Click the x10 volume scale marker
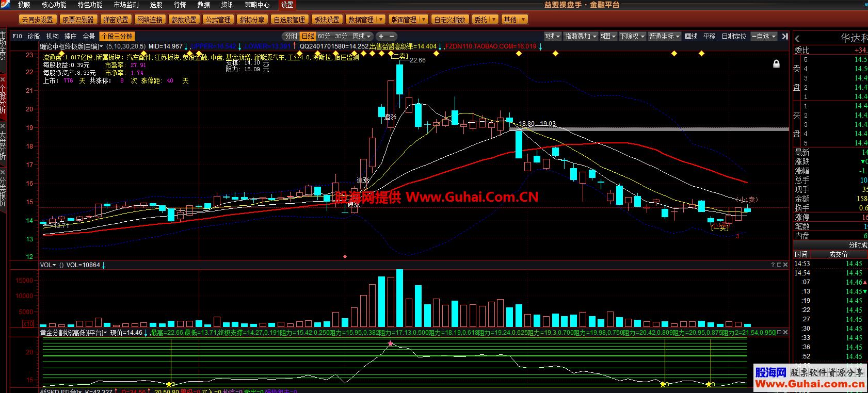868x393 pixels. (x=28, y=323)
